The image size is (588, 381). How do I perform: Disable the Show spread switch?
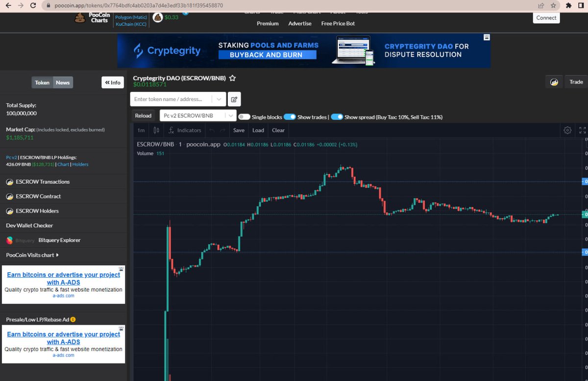point(337,117)
